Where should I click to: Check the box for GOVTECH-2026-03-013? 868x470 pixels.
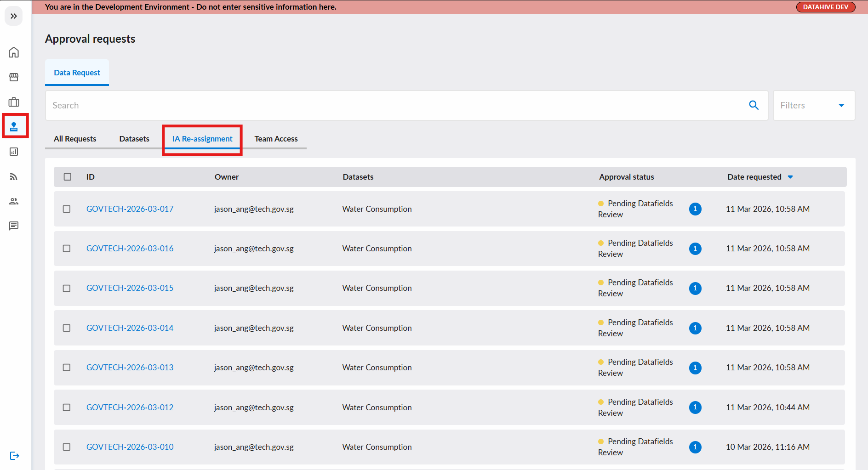pyautogui.click(x=67, y=368)
